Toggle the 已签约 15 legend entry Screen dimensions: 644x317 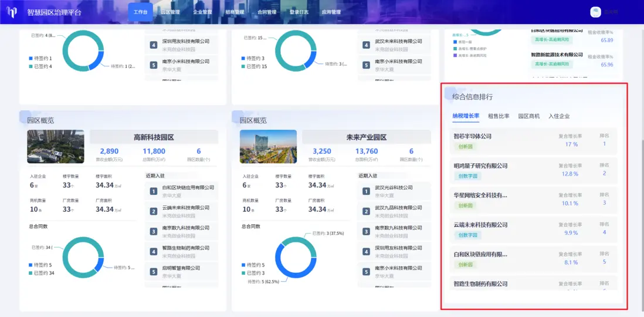(x=254, y=66)
